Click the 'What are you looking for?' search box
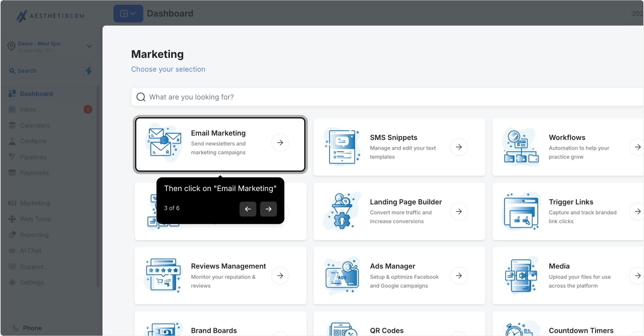Screen dimensions: 644x336 tap(387, 97)
